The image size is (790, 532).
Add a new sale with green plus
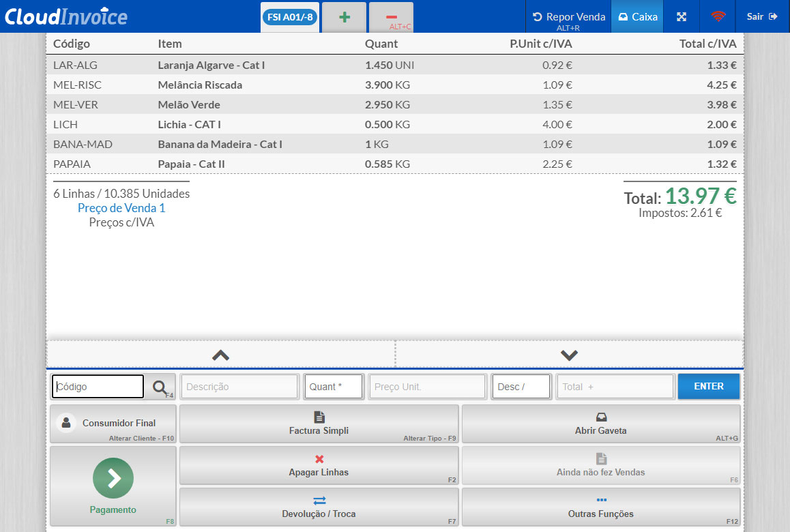(x=345, y=17)
